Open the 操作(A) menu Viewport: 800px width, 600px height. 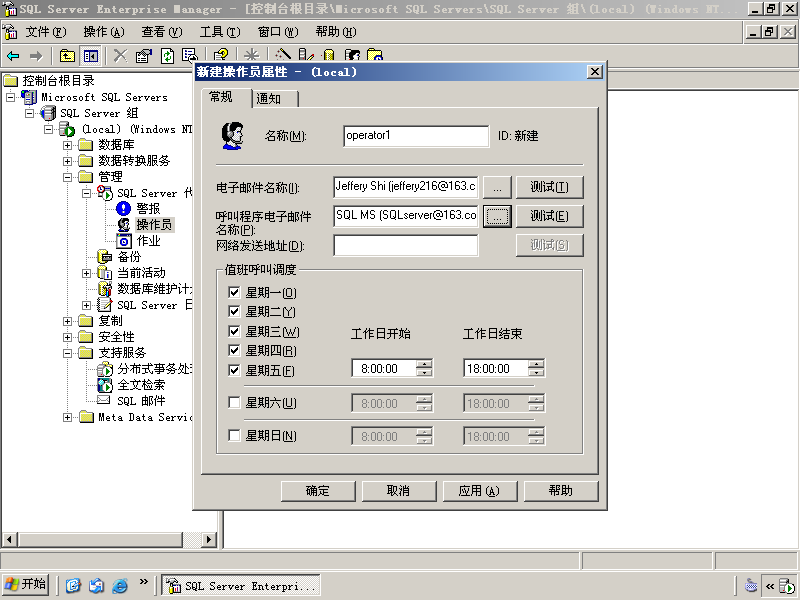tap(104, 32)
